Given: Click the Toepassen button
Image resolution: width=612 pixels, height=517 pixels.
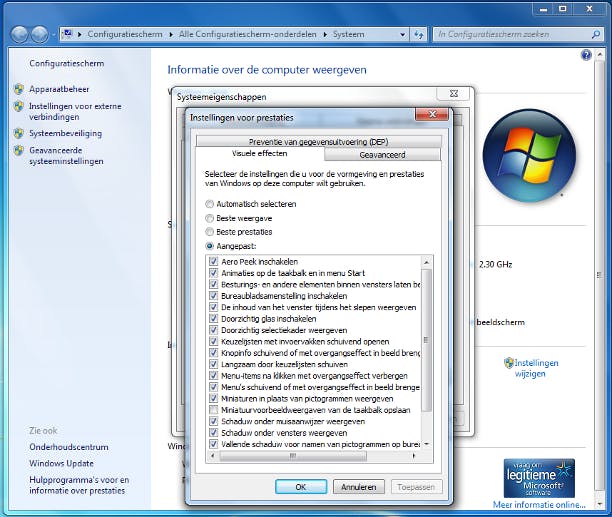Looking at the screenshot, I should [416, 487].
